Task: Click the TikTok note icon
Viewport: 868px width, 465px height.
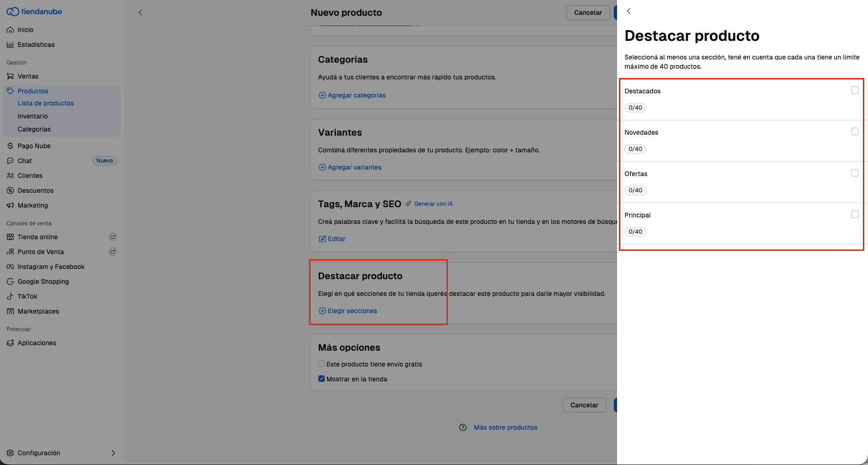Action: (10, 296)
